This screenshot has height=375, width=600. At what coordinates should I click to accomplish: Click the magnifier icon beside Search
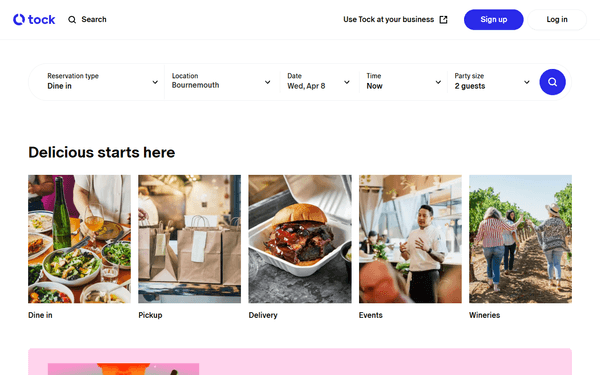pos(72,20)
